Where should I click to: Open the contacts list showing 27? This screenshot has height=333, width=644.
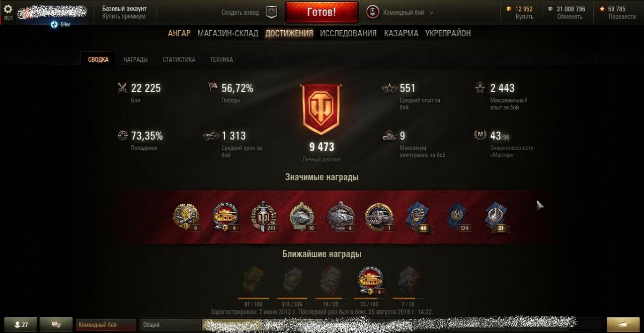coord(20,324)
